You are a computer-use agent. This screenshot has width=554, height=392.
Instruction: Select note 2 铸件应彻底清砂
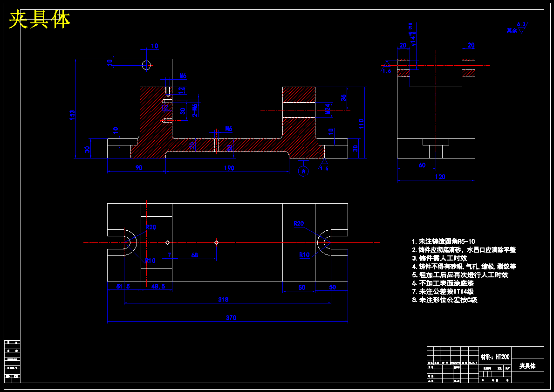point(464,250)
